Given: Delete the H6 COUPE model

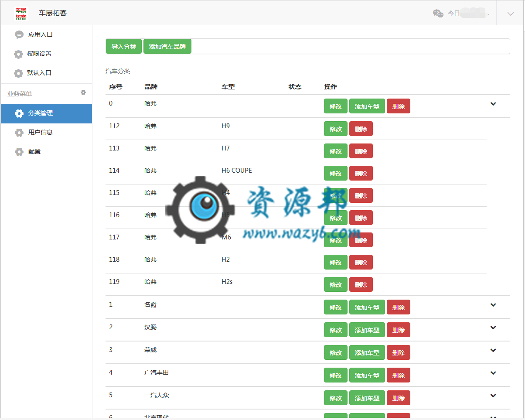Looking at the screenshot, I should pos(361,173).
